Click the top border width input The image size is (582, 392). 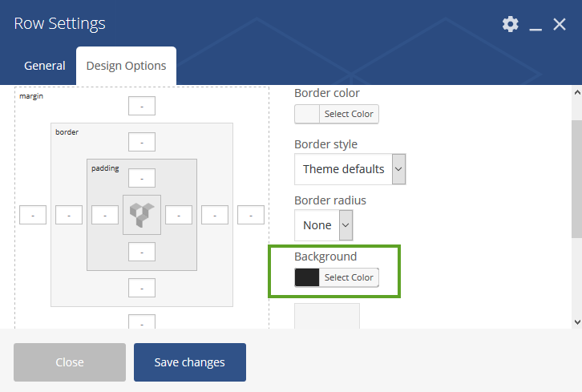point(142,142)
